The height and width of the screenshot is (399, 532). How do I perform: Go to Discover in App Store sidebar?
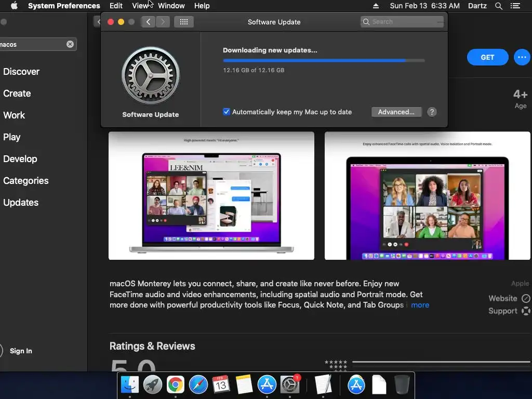21,72
